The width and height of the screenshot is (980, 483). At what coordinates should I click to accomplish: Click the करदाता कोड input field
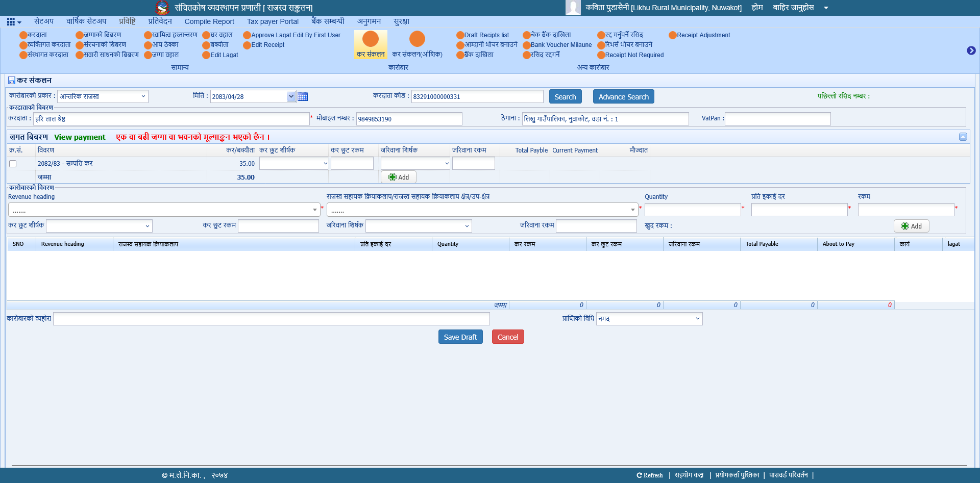coord(477,96)
